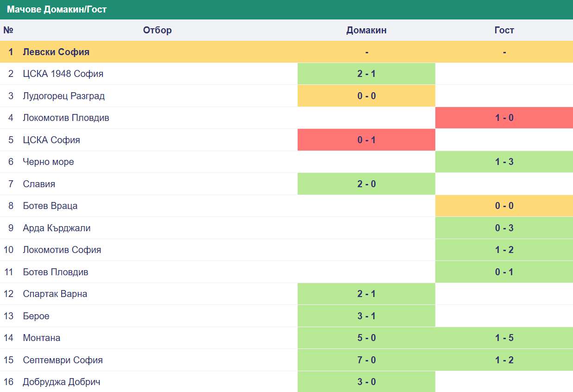The height and width of the screenshot is (392, 573).
Task: Open away draw 0 - 0 at Ботев Враца
Action: click(504, 206)
